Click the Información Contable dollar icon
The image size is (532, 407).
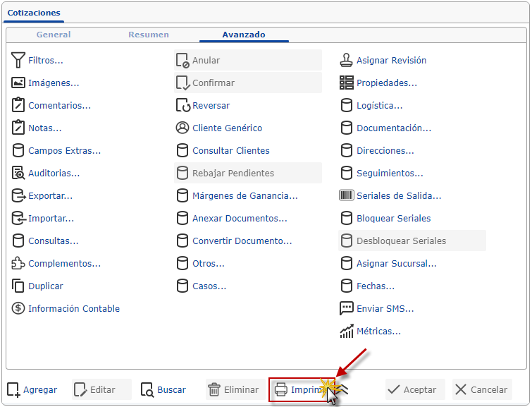point(18,308)
